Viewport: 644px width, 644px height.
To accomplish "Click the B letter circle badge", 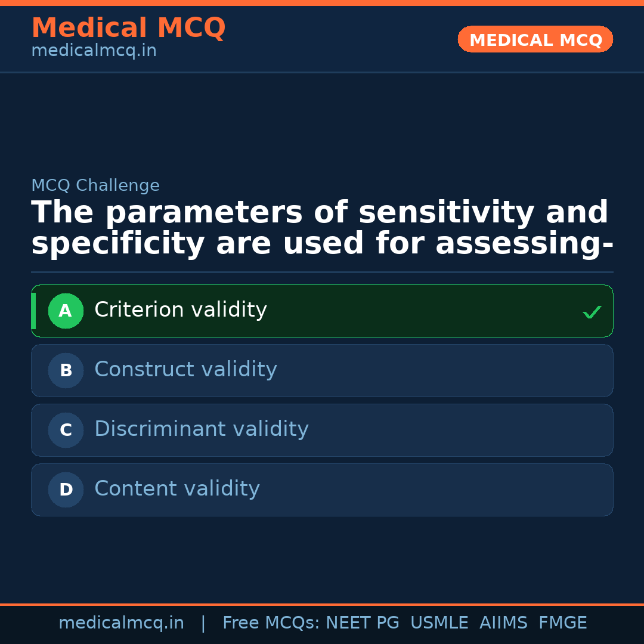I will 66,370.
